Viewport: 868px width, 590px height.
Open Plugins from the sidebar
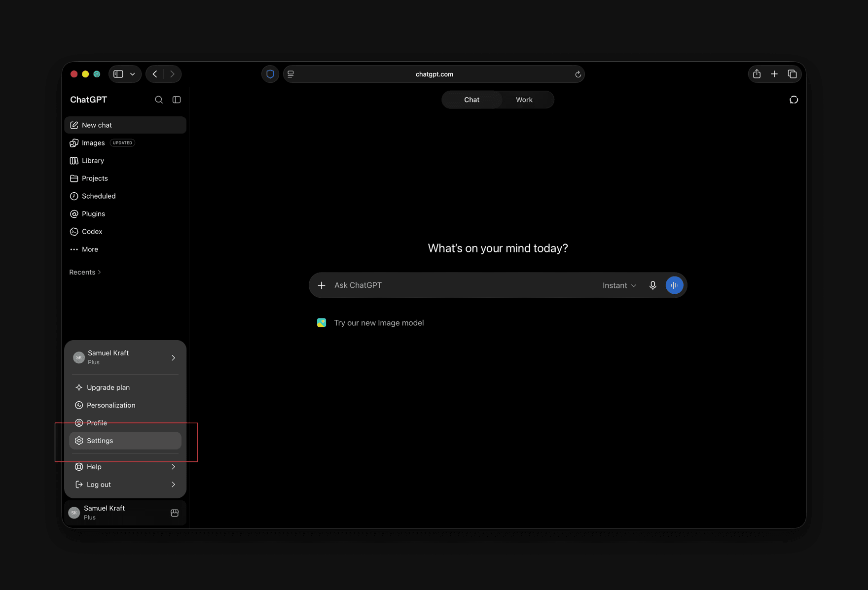pyautogui.click(x=125, y=214)
